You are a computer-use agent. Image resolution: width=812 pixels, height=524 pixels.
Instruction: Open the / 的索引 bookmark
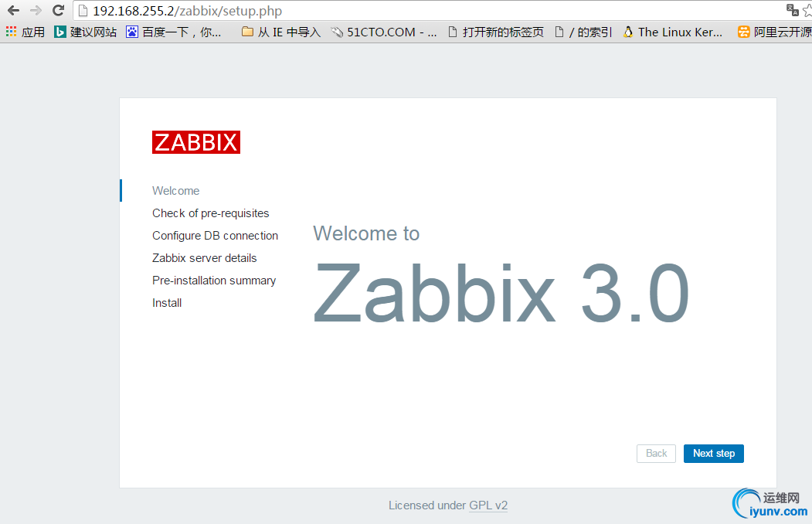(x=583, y=32)
